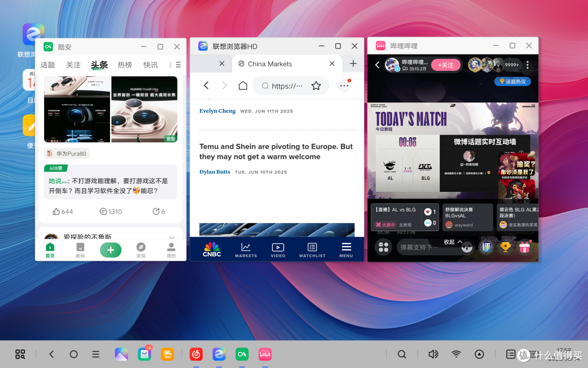Open the 话题 tab in 酷安

[47, 65]
